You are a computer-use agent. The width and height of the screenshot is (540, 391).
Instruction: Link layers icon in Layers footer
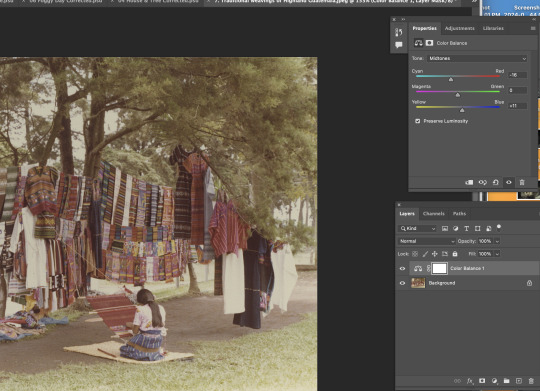coord(457,381)
